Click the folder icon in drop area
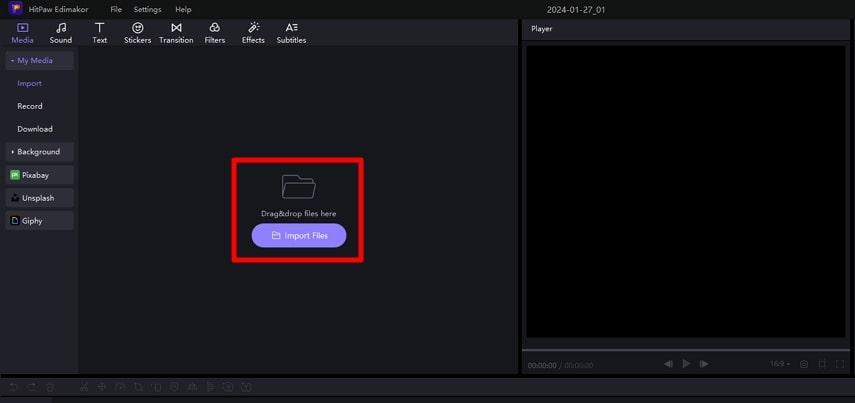Viewport: 855px width, 403px height. coord(299,187)
